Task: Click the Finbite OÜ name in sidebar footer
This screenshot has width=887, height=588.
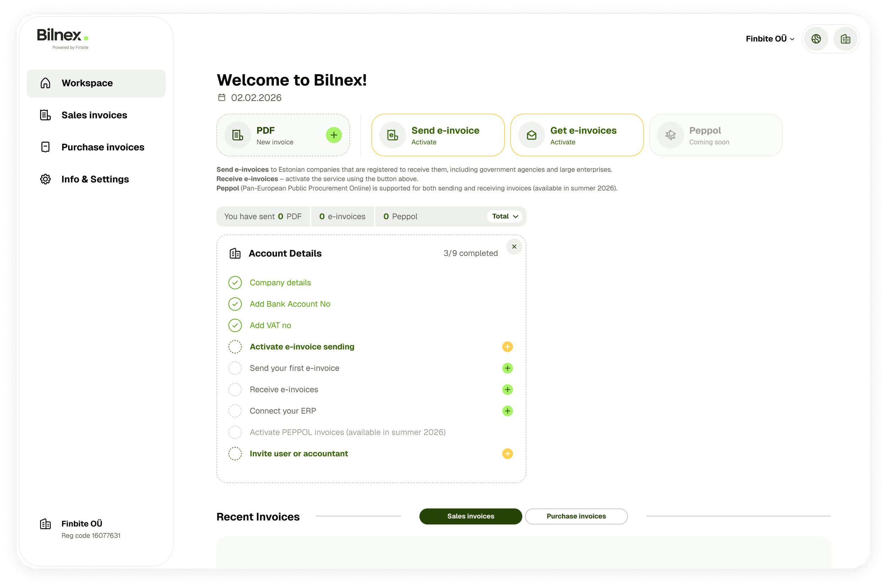Action: click(x=82, y=524)
